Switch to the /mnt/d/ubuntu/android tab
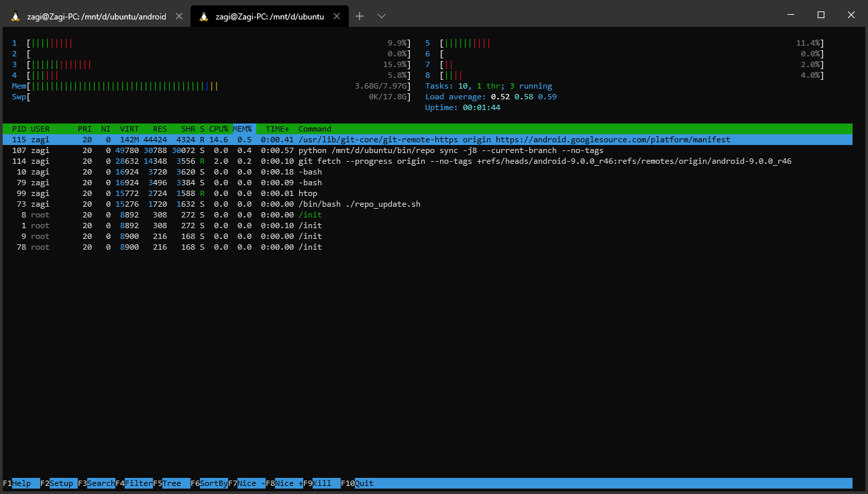 [x=96, y=16]
